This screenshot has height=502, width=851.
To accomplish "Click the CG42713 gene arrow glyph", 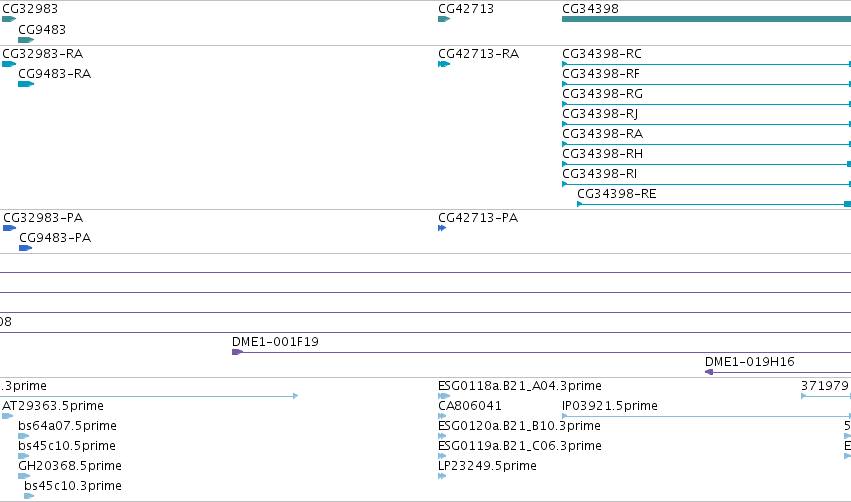I will click(x=444, y=19).
